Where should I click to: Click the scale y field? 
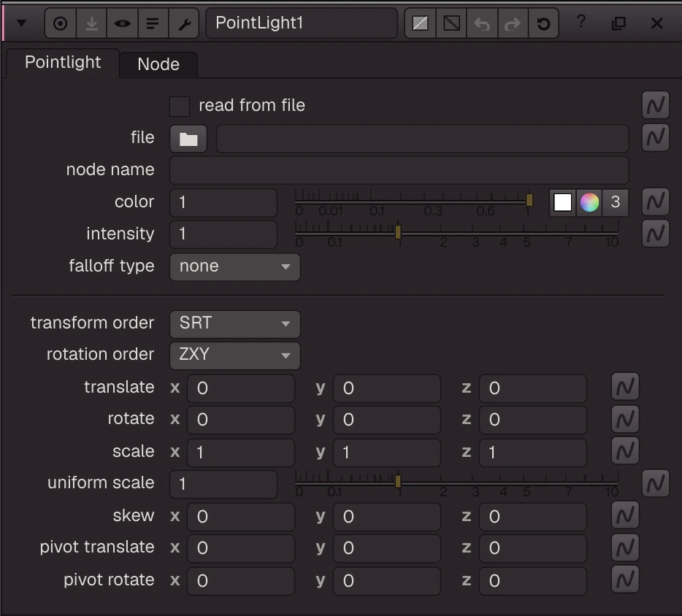(387, 453)
